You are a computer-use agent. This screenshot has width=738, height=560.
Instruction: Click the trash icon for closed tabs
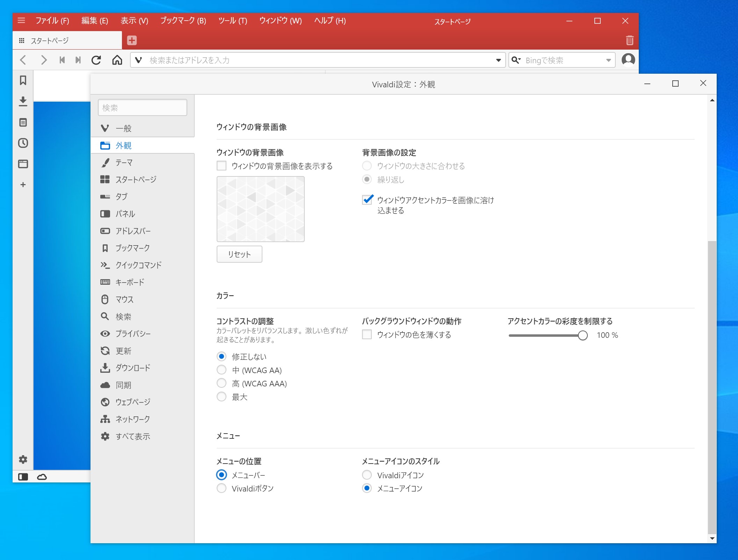630,40
